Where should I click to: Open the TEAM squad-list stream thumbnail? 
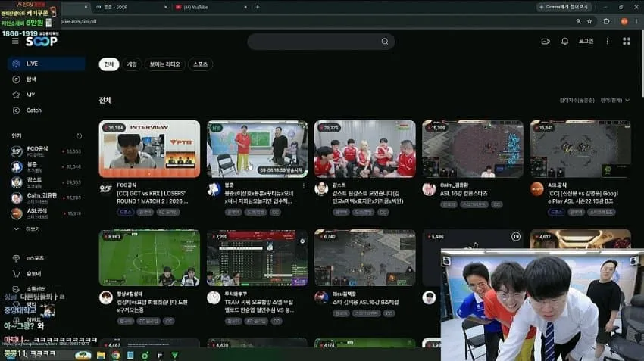point(257,257)
